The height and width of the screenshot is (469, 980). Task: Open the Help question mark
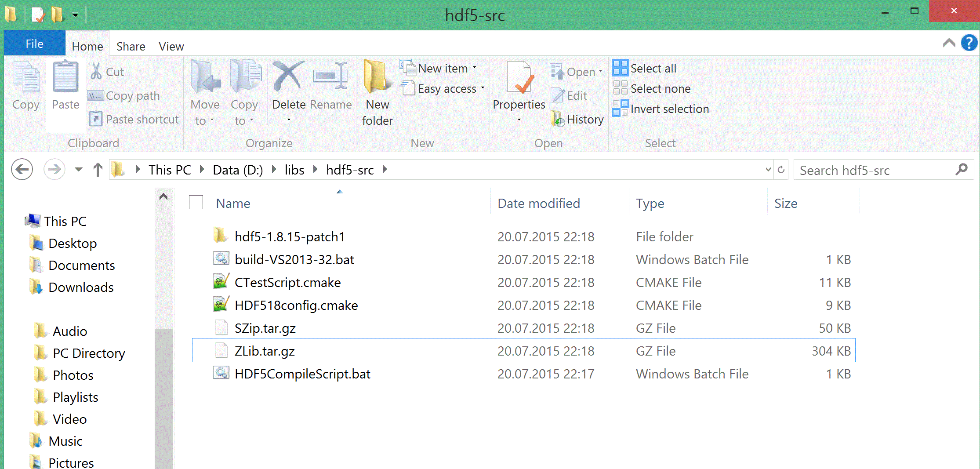point(969,43)
